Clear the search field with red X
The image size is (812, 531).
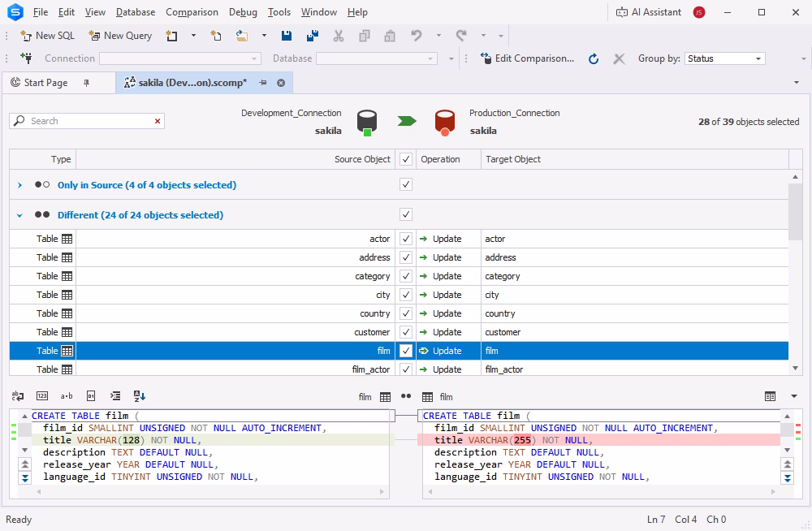click(x=158, y=121)
